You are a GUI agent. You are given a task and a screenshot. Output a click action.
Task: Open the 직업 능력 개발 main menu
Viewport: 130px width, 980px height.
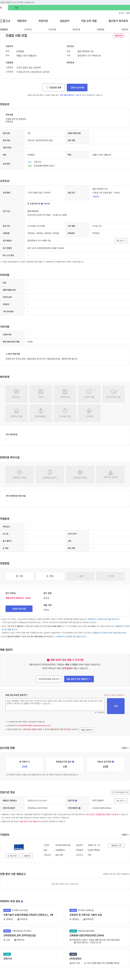click(89, 21)
